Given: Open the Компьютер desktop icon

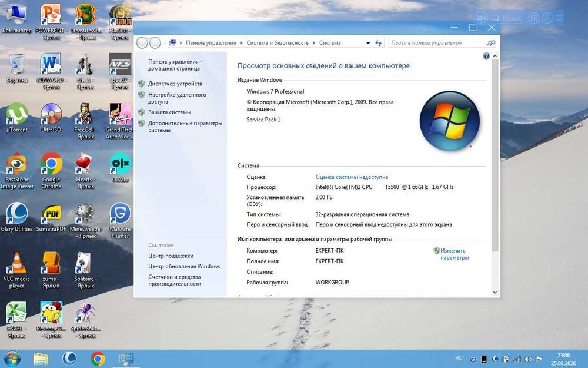Looking at the screenshot, I should point(16,19).
